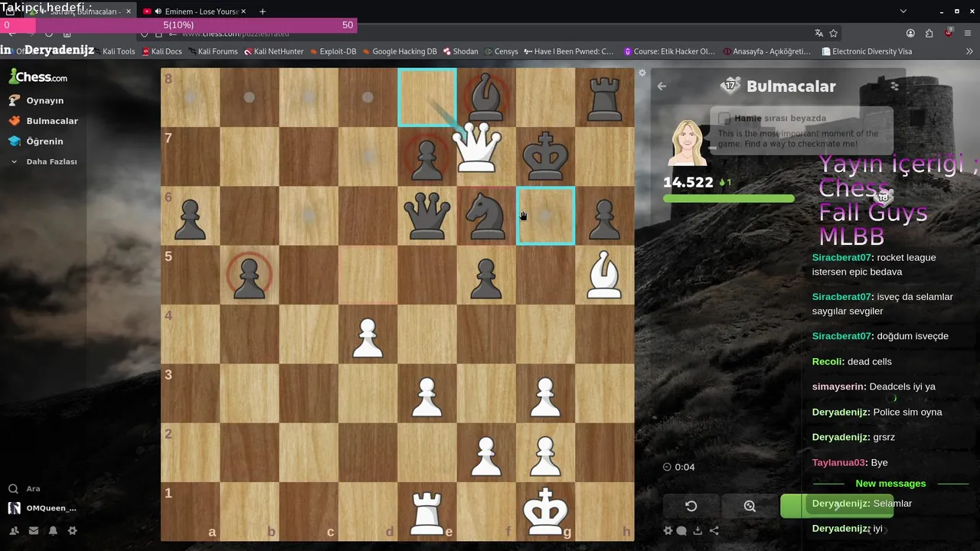The image size is (980, 551).
Task: Select the white king on g1
Action: 545,511
